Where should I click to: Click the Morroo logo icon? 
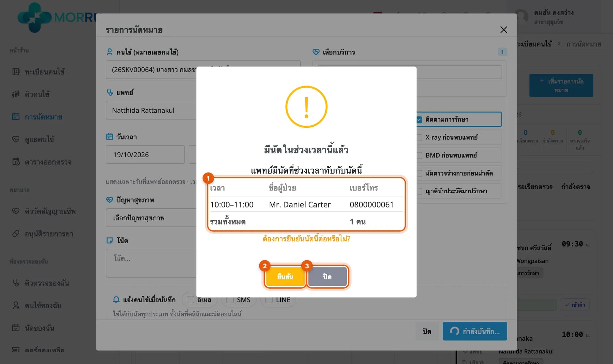tap(34, 17)
